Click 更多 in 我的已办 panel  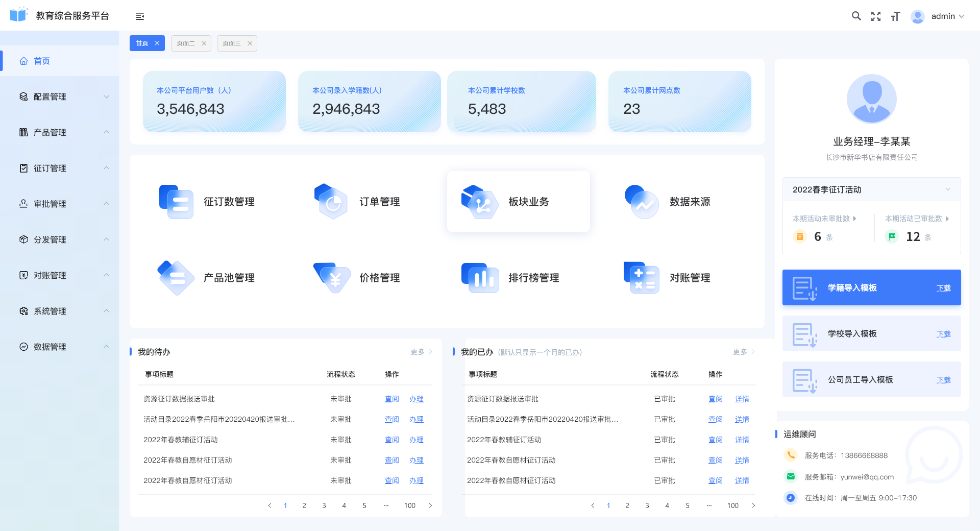pos(744,352)
